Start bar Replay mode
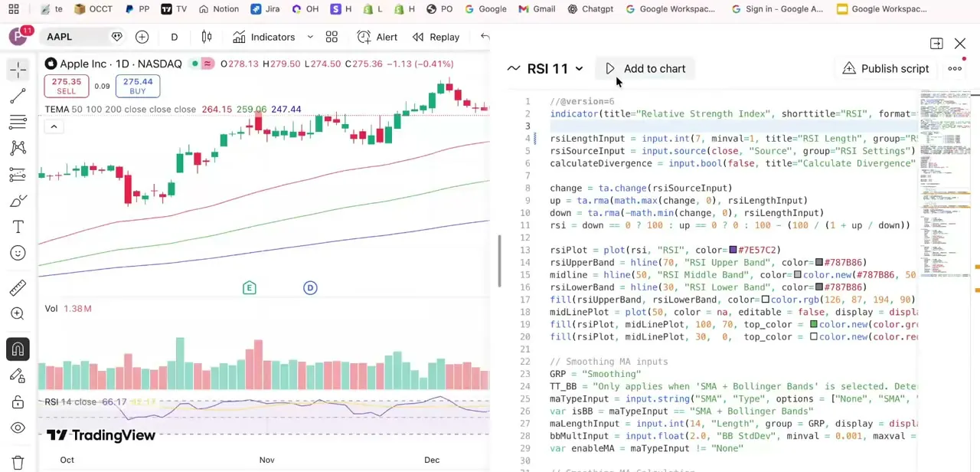980x472 pixels. tap(436, 37)
